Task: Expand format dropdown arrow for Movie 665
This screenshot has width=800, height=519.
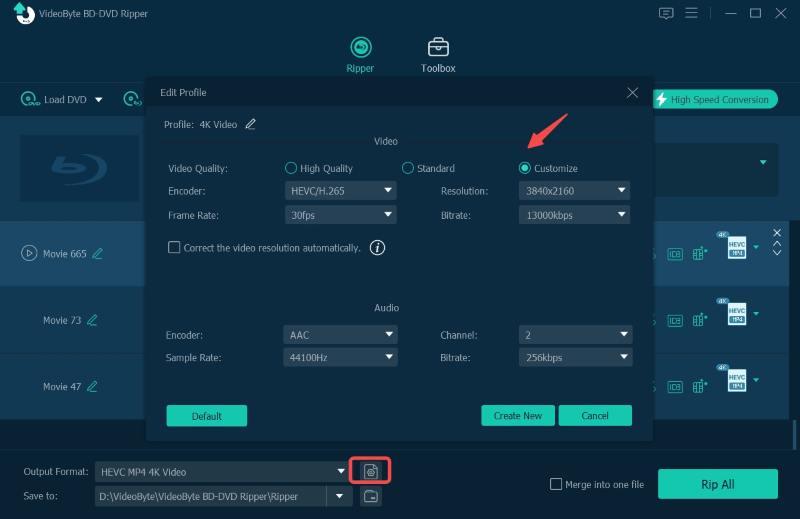Action: click(756, 247)
